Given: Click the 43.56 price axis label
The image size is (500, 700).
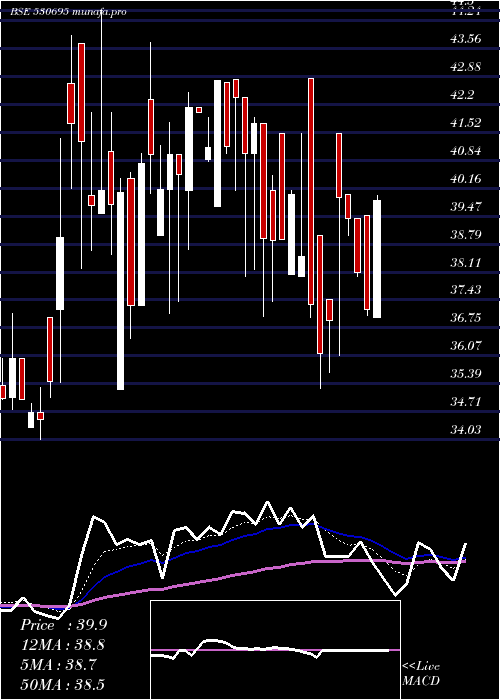Looking at the screenshot, I should point(466,39).
